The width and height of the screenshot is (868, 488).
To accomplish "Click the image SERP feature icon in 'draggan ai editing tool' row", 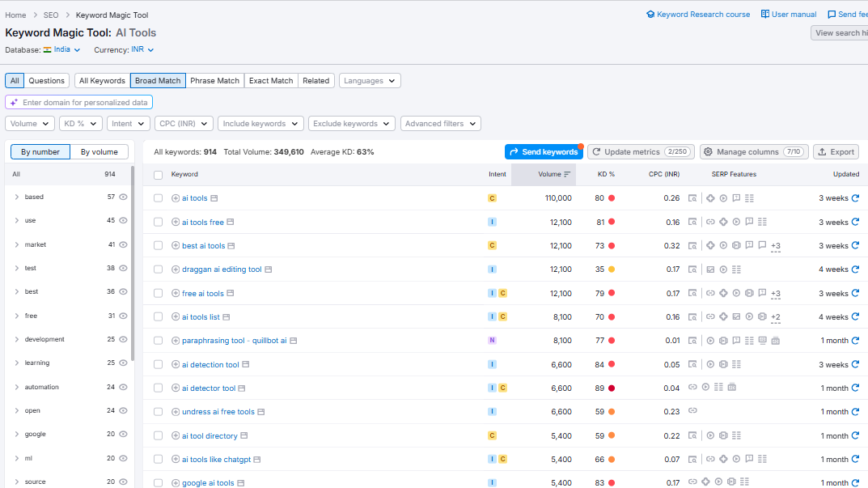I will tap(710, 269).
